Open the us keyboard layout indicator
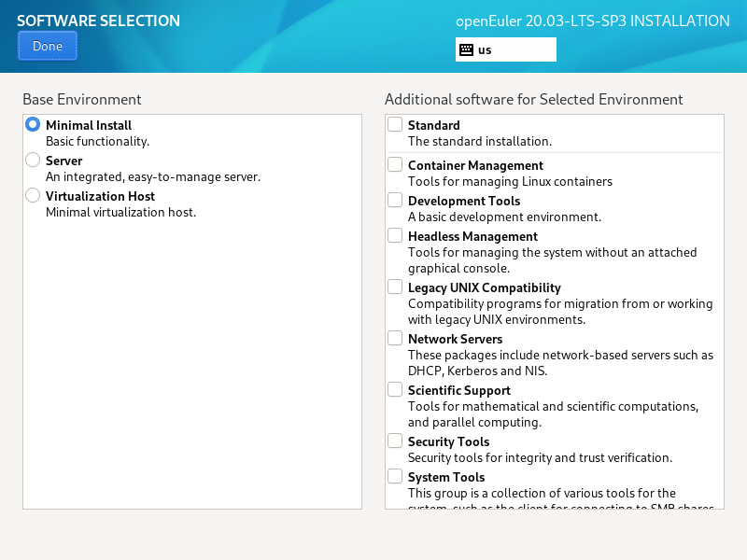This screenshot has height=560, width=747. [505, 49]
